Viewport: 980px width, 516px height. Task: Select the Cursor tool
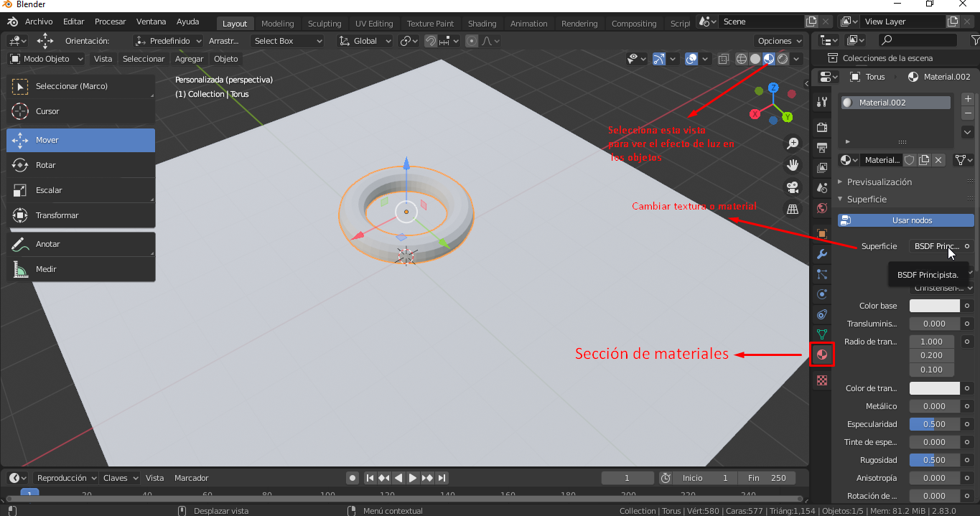[x=80, y=111]
